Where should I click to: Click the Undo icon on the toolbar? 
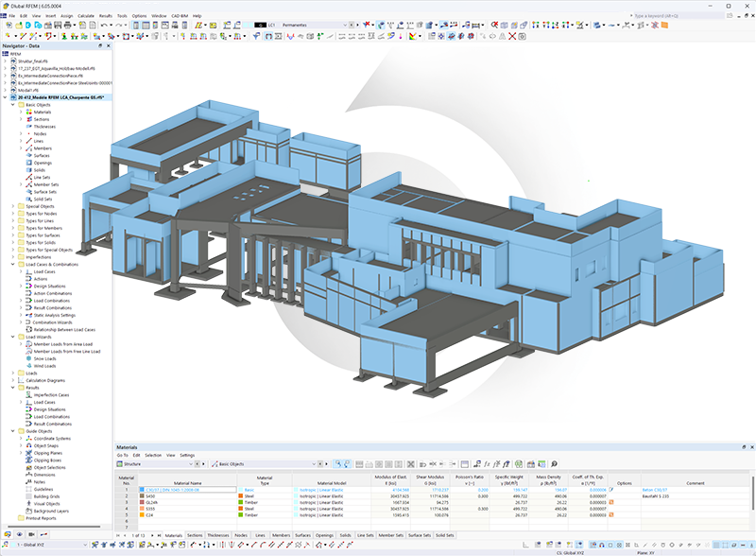104,26
